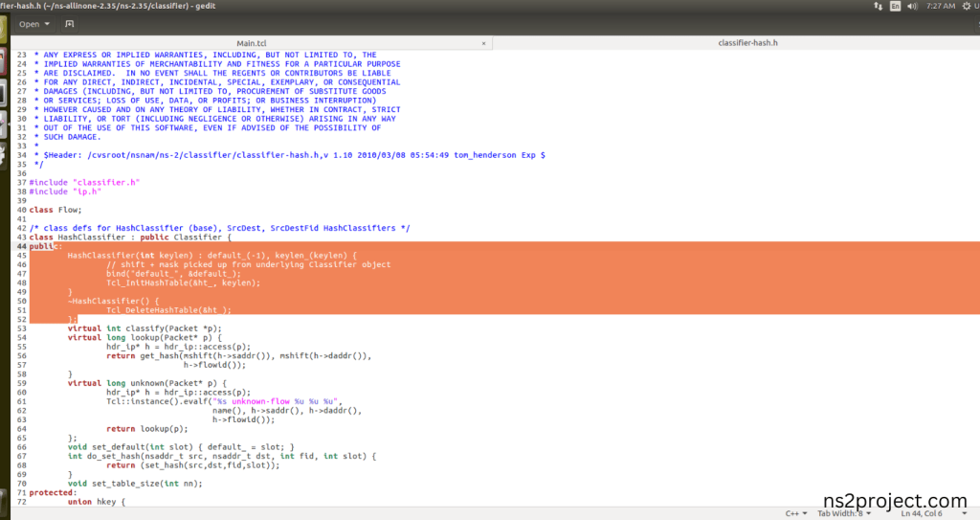Click the 7:27 AM clock
Image resolution: width=980 pixels, height=520 pixels.
pos(941,6)
